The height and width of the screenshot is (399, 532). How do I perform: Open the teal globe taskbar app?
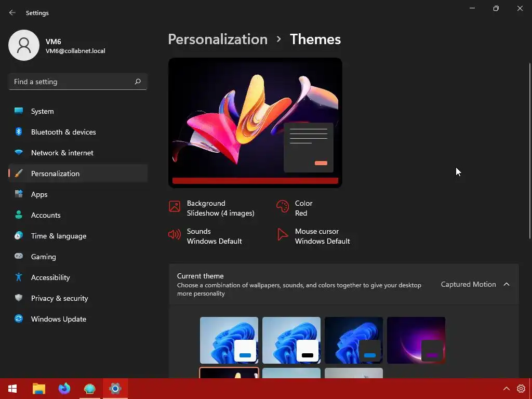point(89,389)
